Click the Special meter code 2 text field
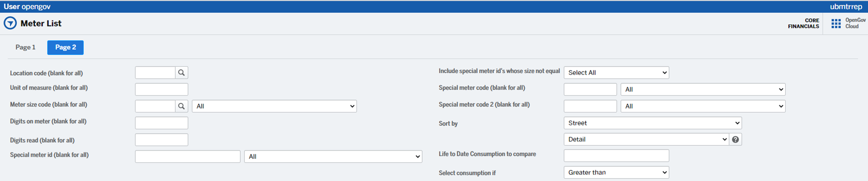 coord(590,106)
